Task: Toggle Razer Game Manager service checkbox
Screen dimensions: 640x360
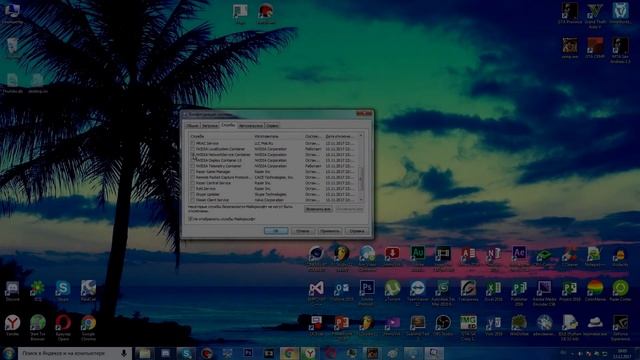Action: (x=193, y=172)
